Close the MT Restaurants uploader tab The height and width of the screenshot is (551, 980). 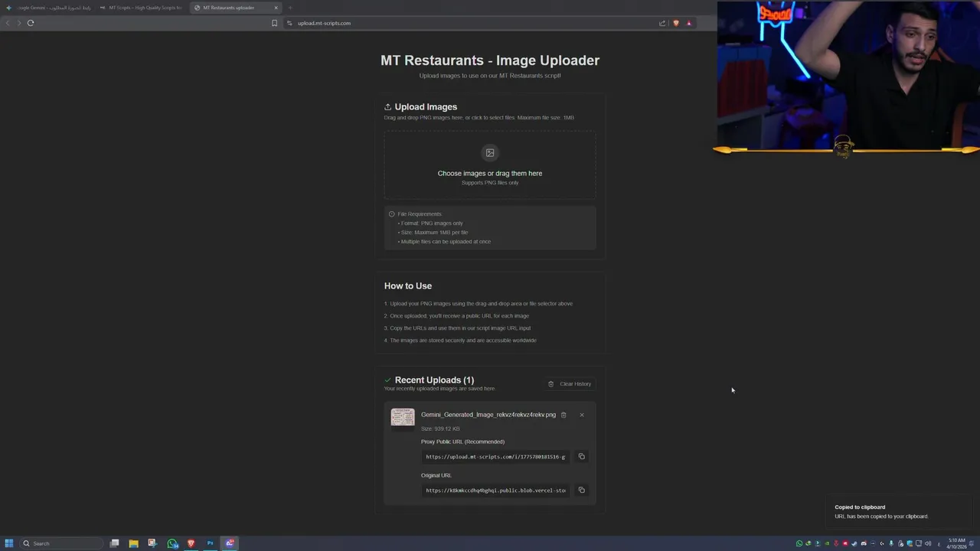click(276, 8)
